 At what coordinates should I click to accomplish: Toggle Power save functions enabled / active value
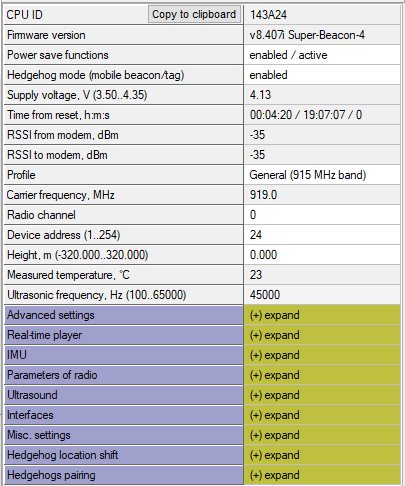pos(322,55)
